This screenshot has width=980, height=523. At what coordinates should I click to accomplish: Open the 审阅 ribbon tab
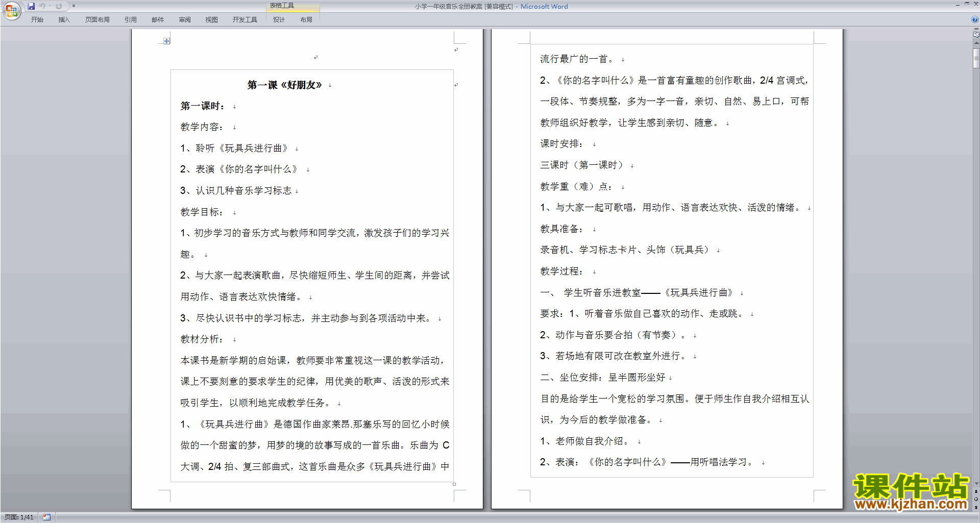point(184,19)
